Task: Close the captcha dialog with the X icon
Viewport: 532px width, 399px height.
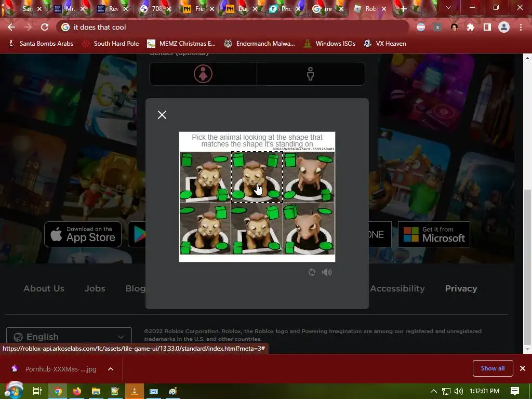Action: click(x=162, y=115)
